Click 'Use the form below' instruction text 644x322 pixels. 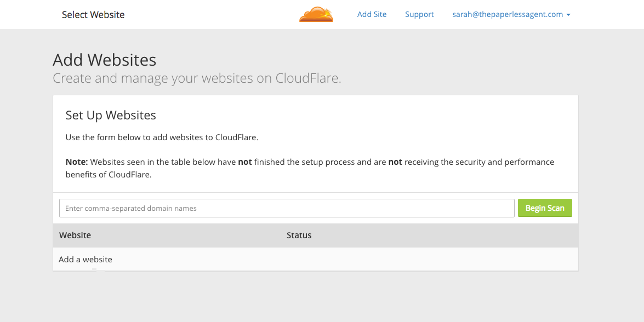tap(162, 137)
